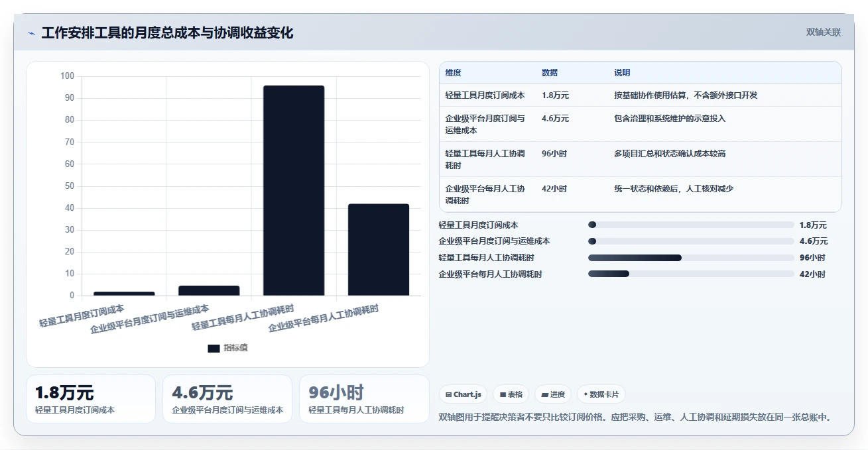Click the 指标值 legend label
This screenshot has height=450, width=868.
coord(235,349)
